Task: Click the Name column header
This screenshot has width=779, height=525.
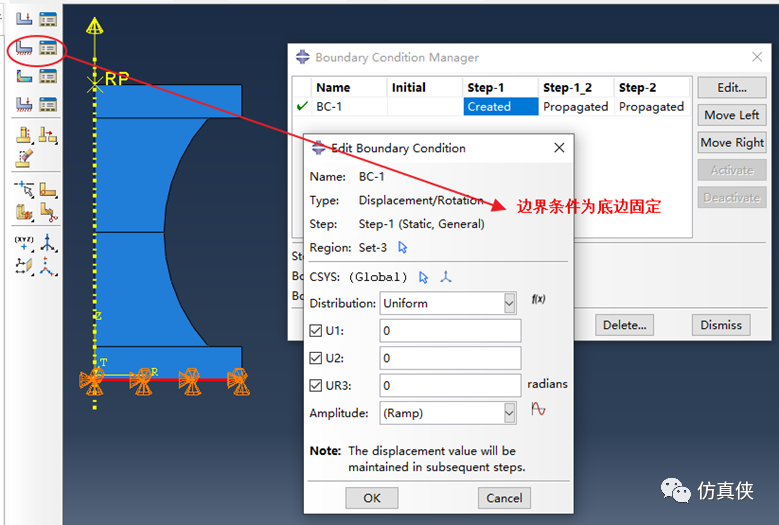Action: (x=349, y=88)
